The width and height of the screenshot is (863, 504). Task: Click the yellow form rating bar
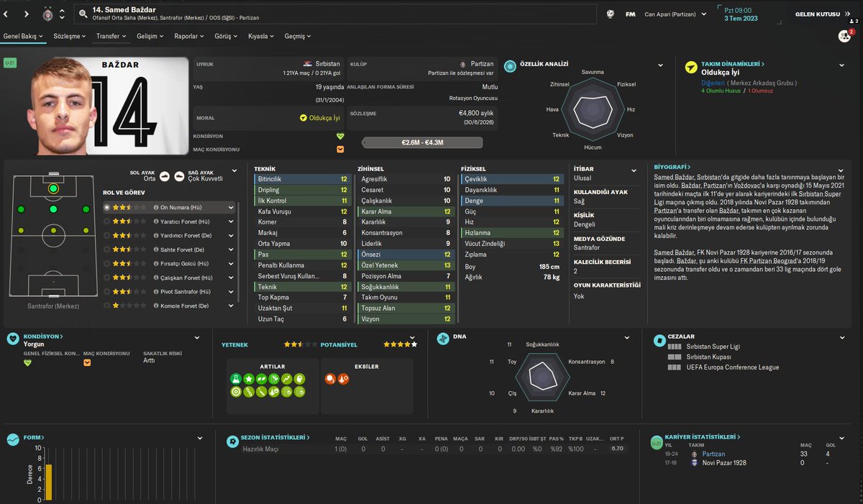click(49, 482)
